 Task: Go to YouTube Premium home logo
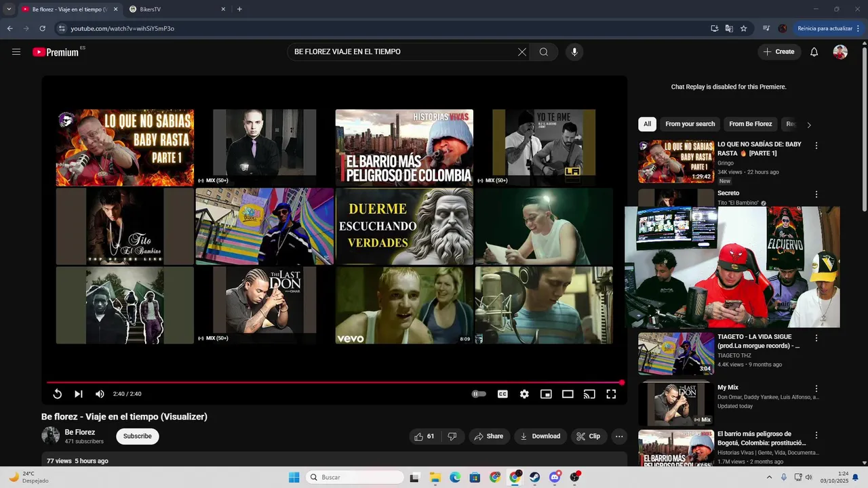point(56,52)
